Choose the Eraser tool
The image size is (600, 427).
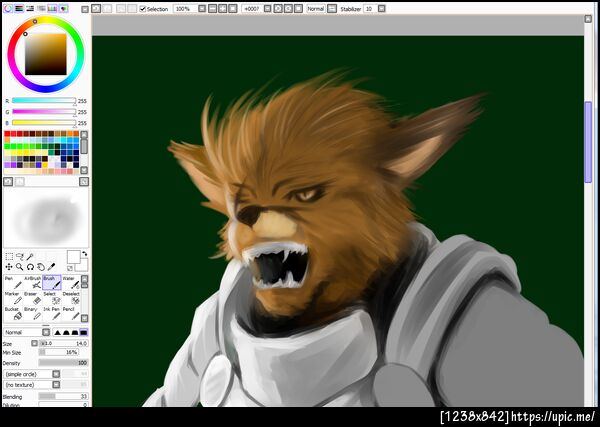click(33, 298)
